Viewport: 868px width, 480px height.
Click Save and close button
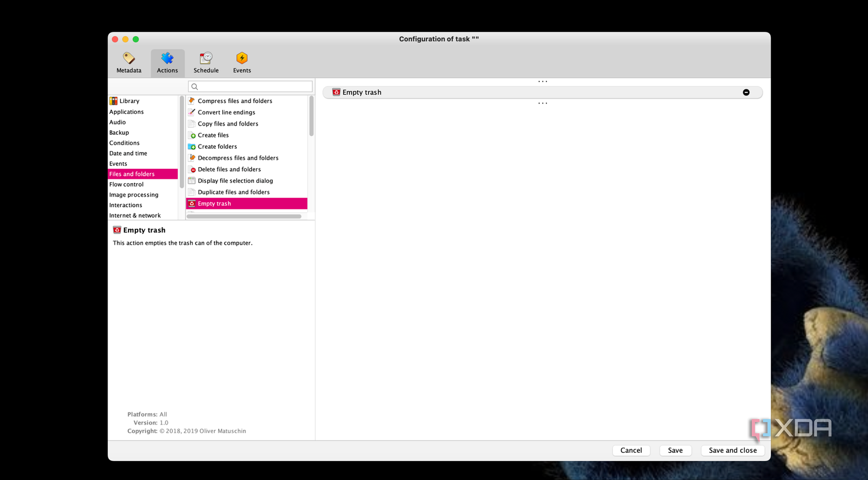click(733, 451)
